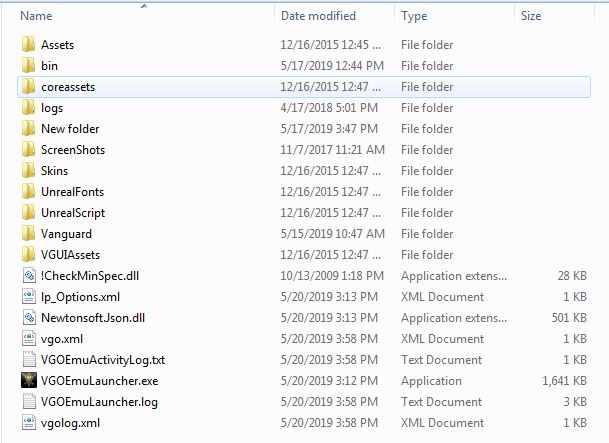Click the sort arrow above the Name column

tap(144, 6)
